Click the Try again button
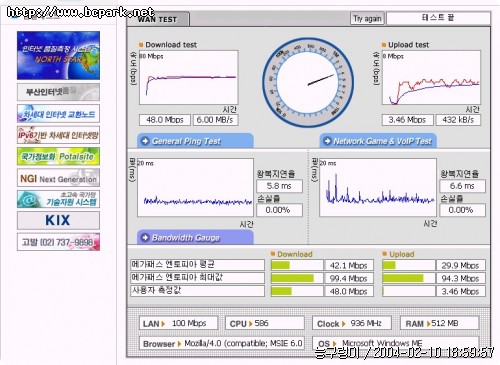 (367, 18)
